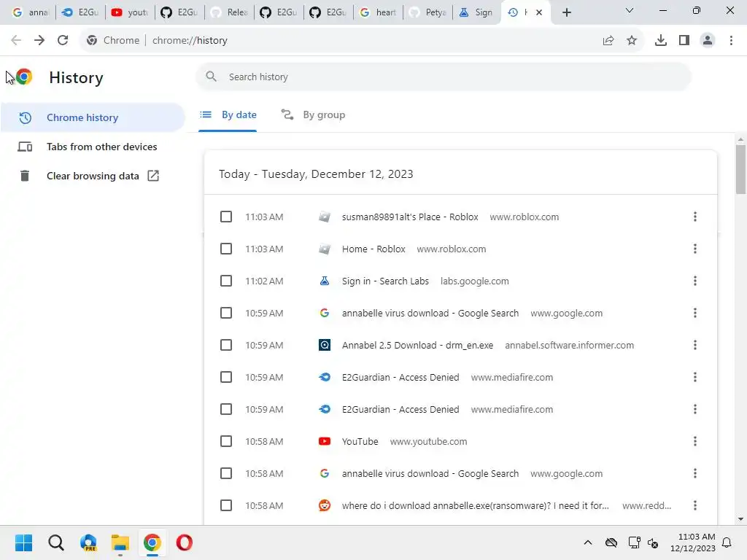Viewport: 747px width, 560px height.
Task: Reload the history page
Action: click(63, 41)
